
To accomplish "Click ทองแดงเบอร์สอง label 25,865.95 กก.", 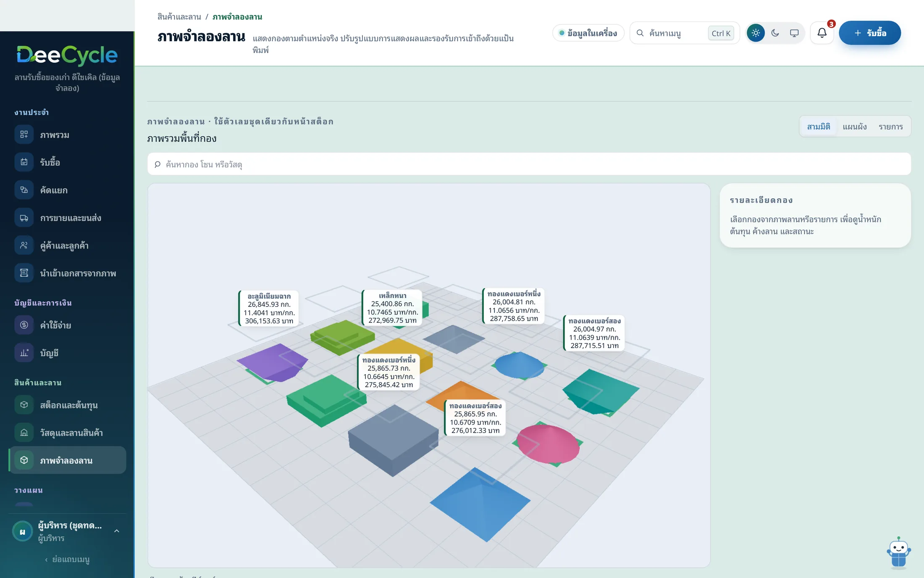I will 475,418.
